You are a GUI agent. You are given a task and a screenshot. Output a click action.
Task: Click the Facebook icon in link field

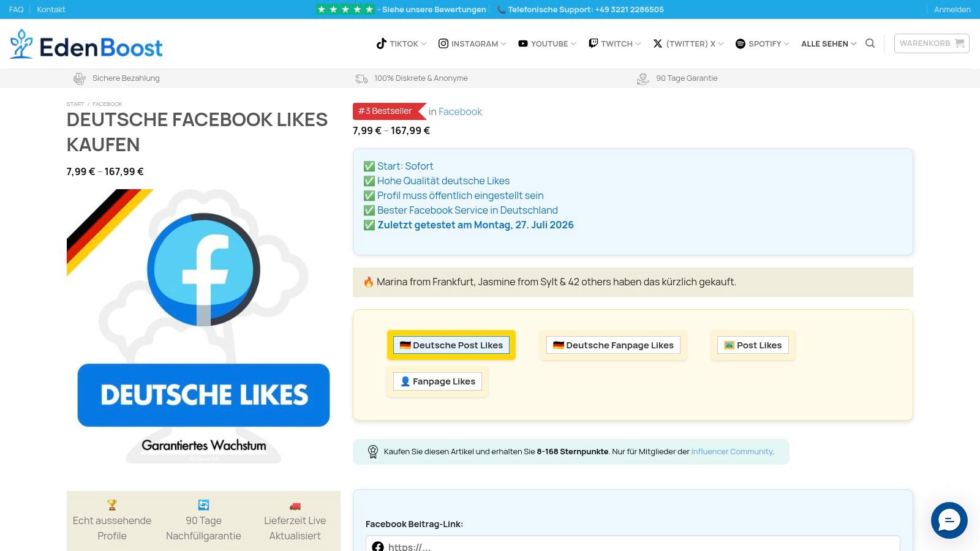click(x=378, y=547)
